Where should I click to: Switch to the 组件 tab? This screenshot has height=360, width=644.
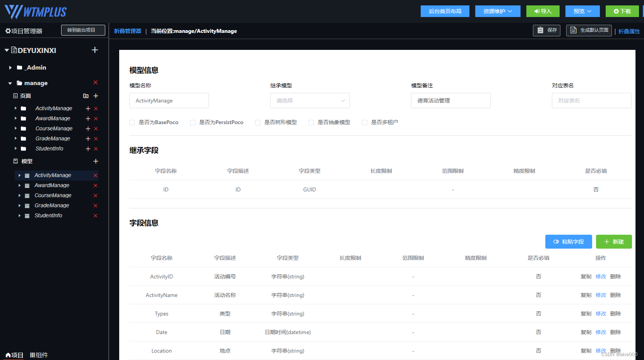[39, 355]
